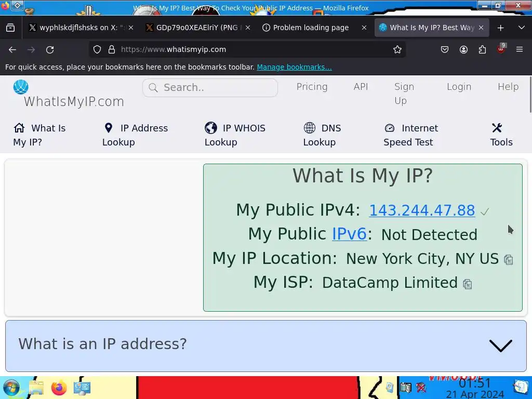Click the 143.244.47.88 IPv4 link
The width and height of the screenshot is (532, 399).
[x=422, y=210]
